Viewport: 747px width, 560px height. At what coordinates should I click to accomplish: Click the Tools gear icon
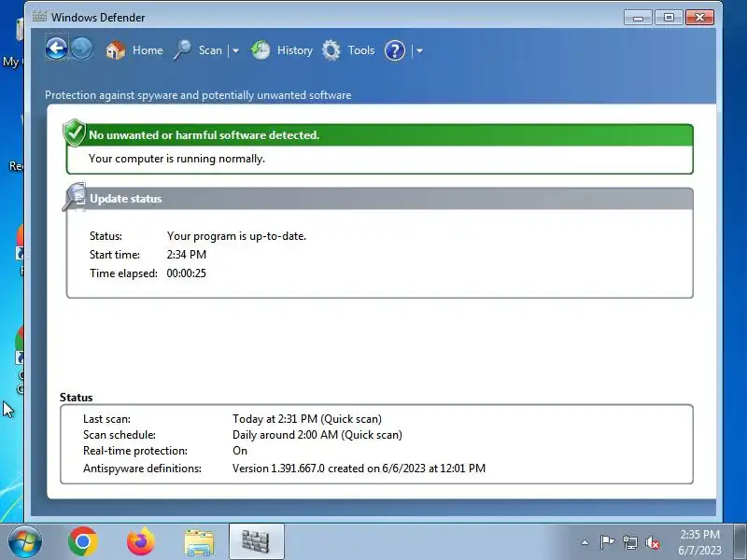click(331, 50)
